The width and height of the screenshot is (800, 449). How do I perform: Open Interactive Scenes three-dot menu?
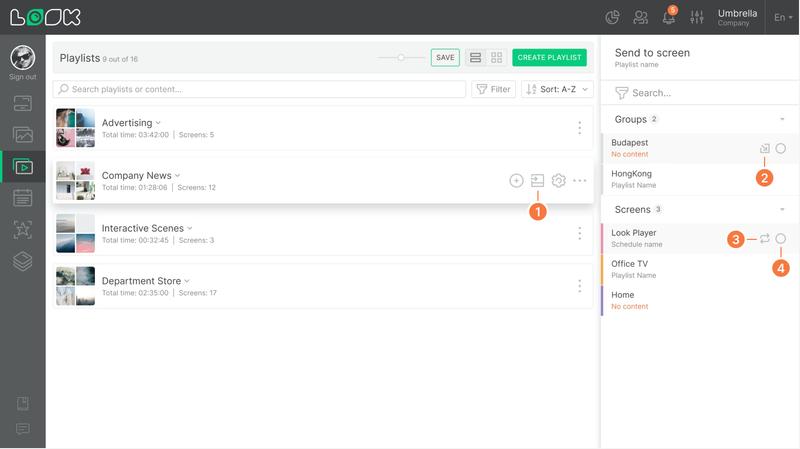tap(580, 233)
